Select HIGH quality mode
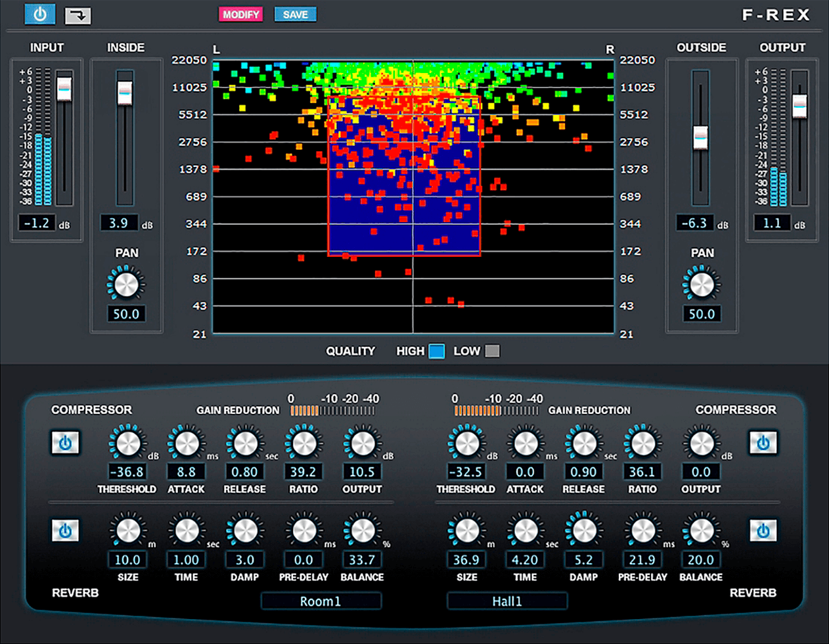The height and width of the screenshot is (644, 829). (436, 352)
